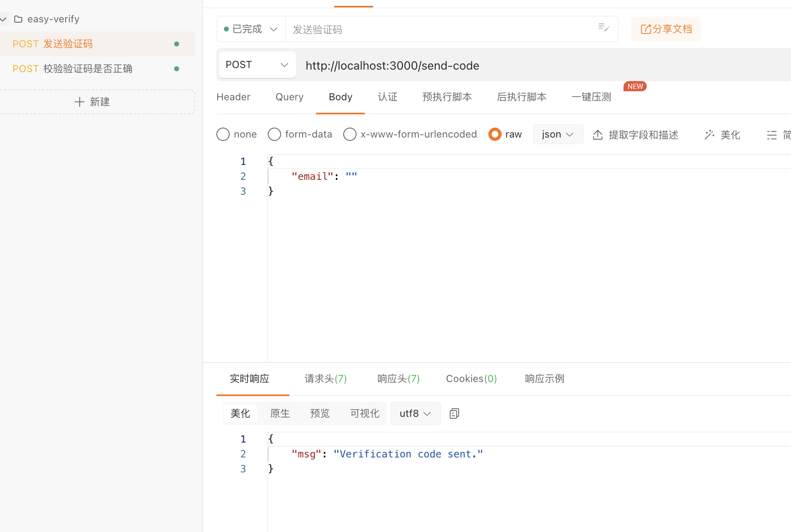The width and height of the screenshot is (791, 532).
Task: Click the extract fields upload icon
Action: pos(598,135)
